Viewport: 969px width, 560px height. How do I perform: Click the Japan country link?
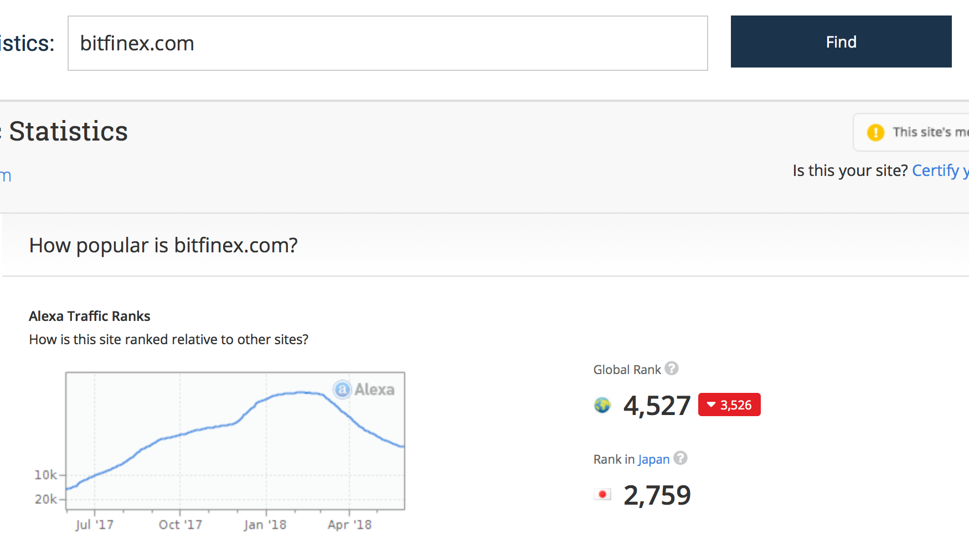653,459
